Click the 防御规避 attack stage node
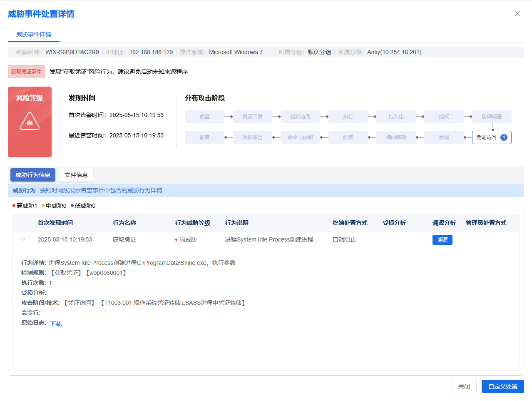Screen dimensions: 532x401 coord(491,117)
